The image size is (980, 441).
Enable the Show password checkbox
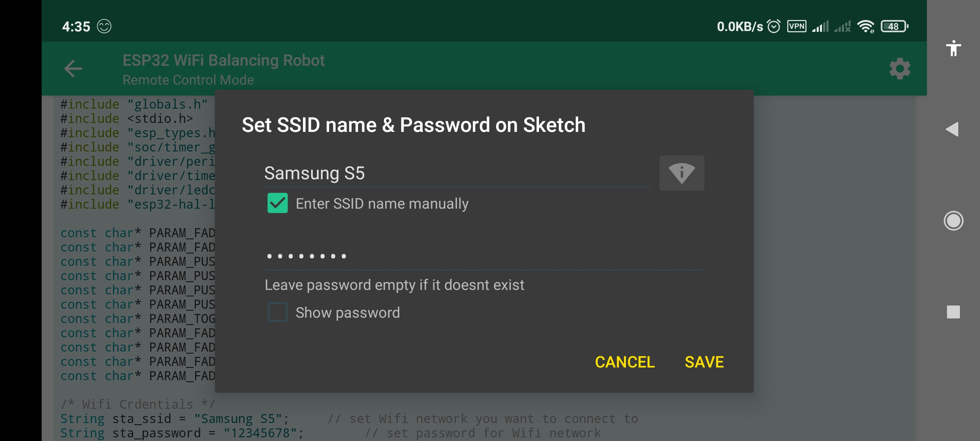[278, 312]
